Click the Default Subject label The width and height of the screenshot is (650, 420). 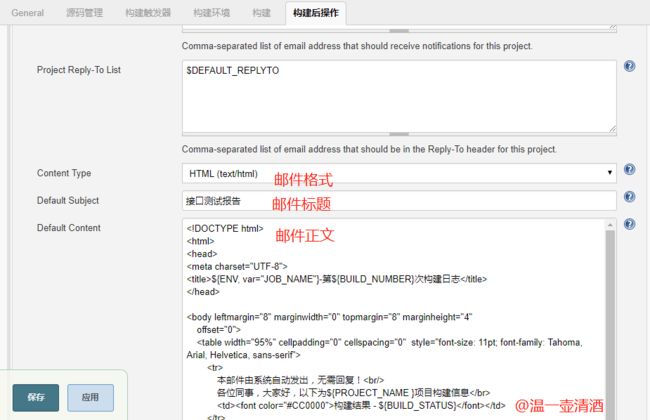point(68,200)
